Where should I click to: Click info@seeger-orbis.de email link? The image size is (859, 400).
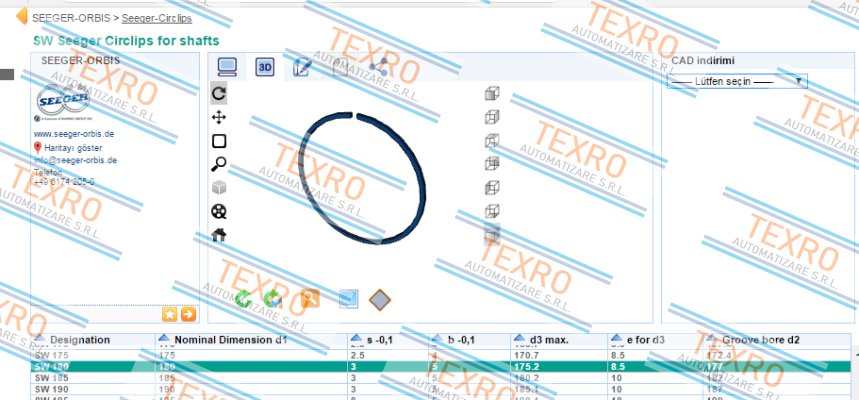(x=75, y=161)
